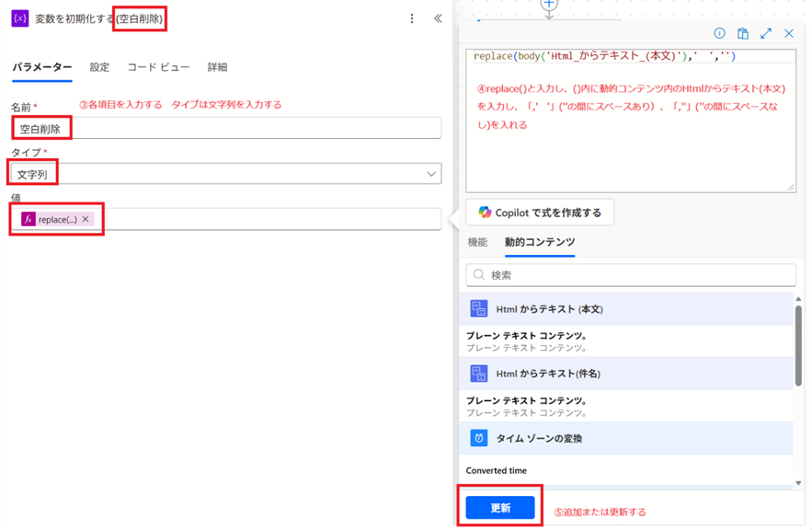Click Copilot で式を作成する button
The image size is (812, 530).
coord(540,213)
